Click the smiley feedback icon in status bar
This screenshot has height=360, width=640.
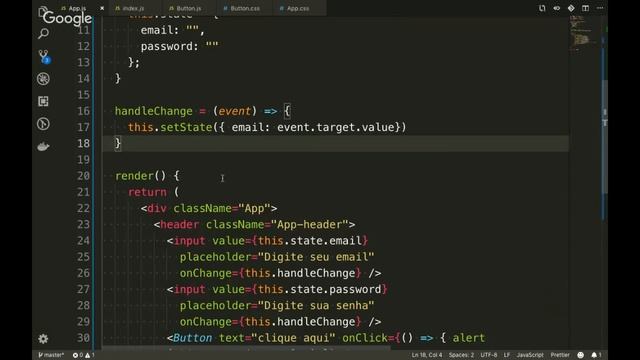click(x=580, y=355)
